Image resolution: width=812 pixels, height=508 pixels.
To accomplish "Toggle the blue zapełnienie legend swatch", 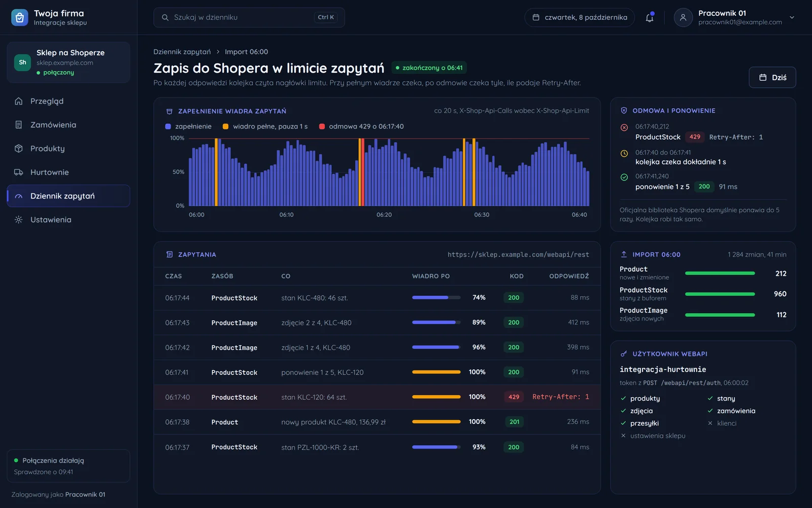I will click(x=168, y=126).
